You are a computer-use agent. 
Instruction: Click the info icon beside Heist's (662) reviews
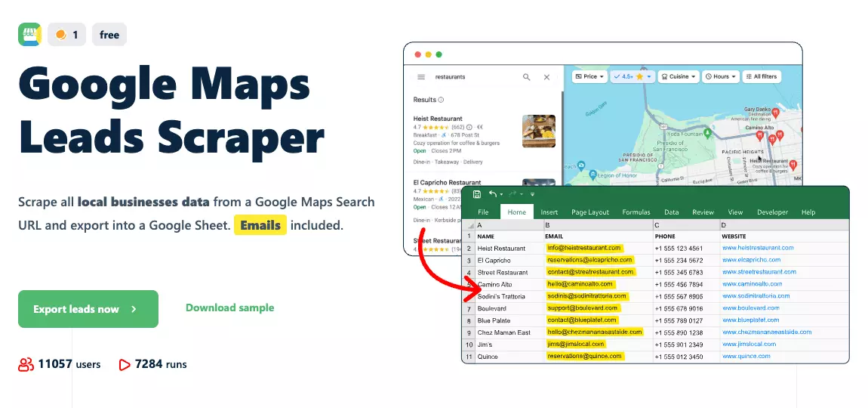point(469,127)
